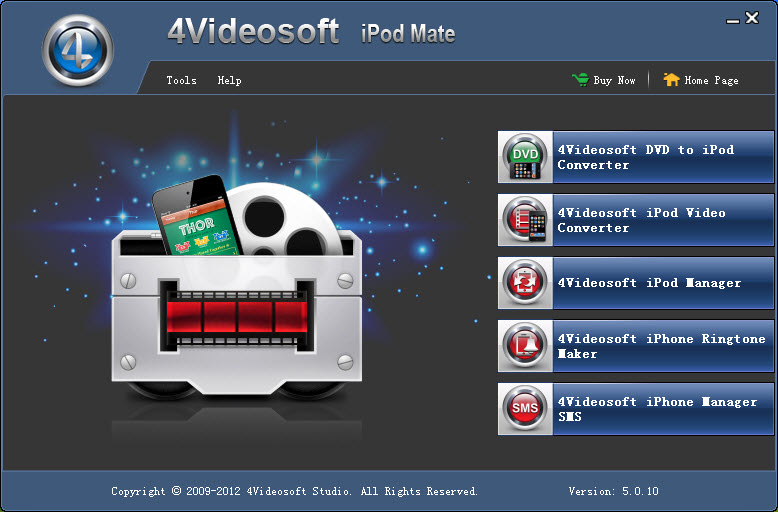Click the Buy Now link
The image size is (778, 512).
[614, 80]
